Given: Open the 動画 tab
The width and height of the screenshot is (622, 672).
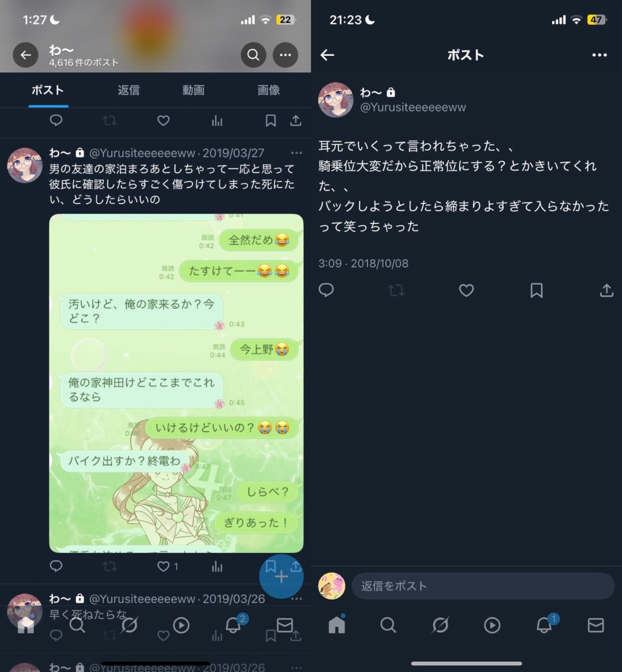Looking at the screenshot, I should [x=193, y=90].
